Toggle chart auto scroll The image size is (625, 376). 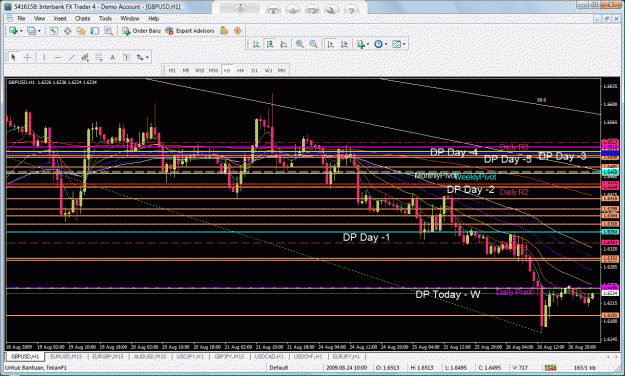[x=330, y=44]
